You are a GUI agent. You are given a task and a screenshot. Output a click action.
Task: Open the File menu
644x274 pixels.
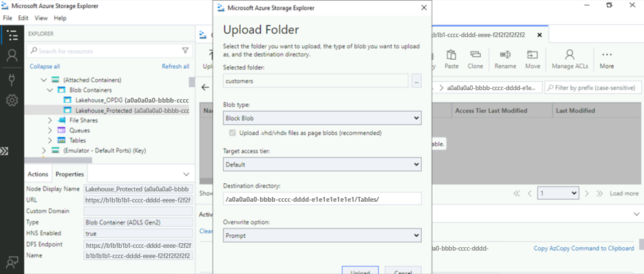coord(8,18)
